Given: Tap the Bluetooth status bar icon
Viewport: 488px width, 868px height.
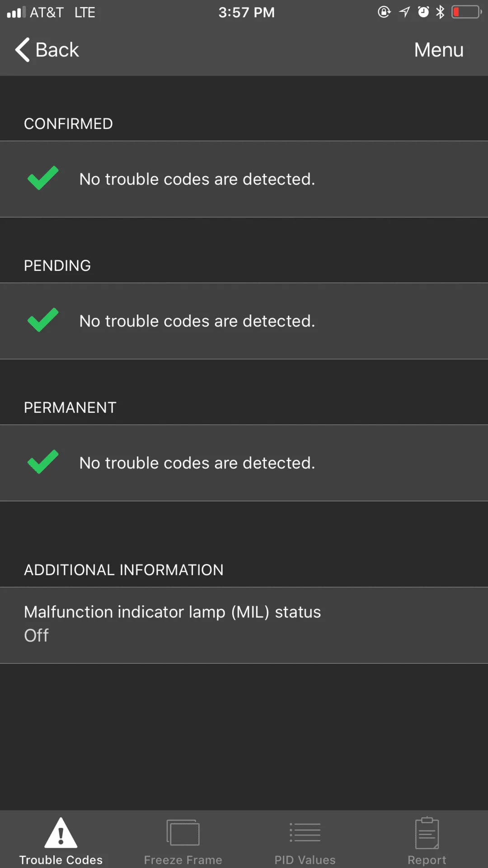Looking at the screenshot, I should click(x=440, y=12).
